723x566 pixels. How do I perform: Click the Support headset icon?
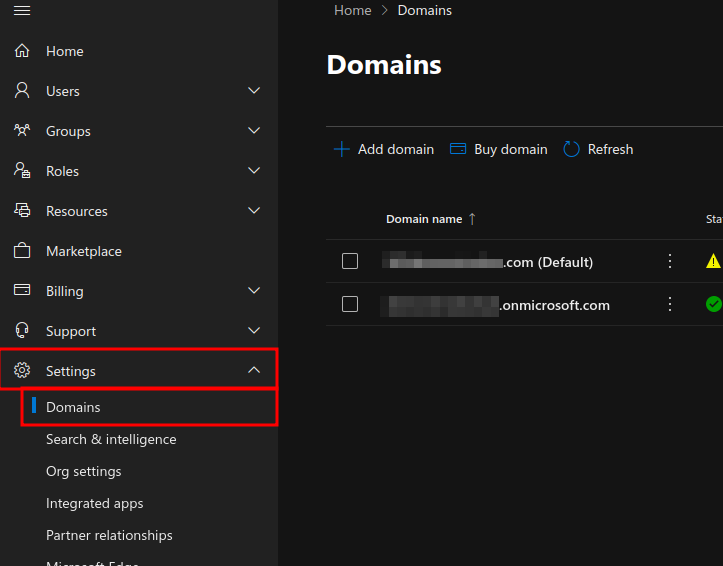22,330
